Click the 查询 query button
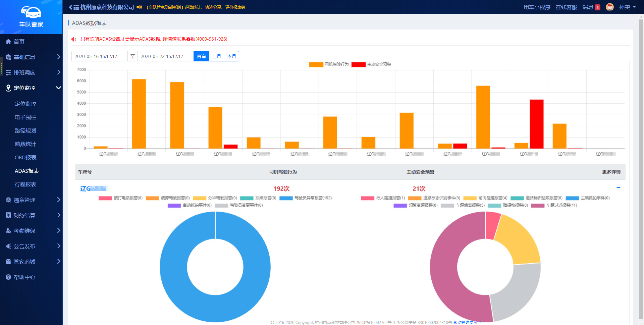Image resolution: width=644 pixels, height=325 pixels. [201, 56]
